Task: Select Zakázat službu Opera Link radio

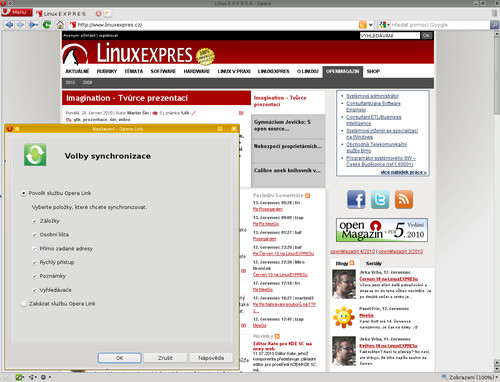Action: (x=23, y=304)
